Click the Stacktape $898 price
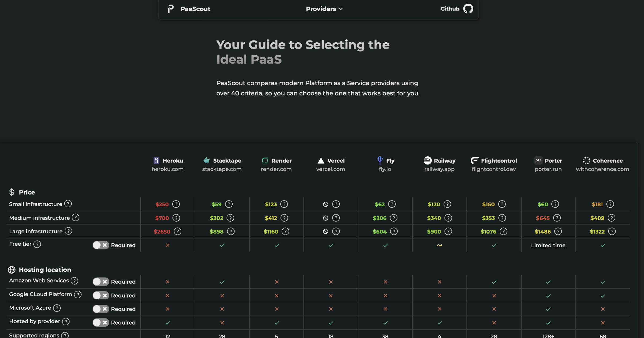 coord(217,232)
